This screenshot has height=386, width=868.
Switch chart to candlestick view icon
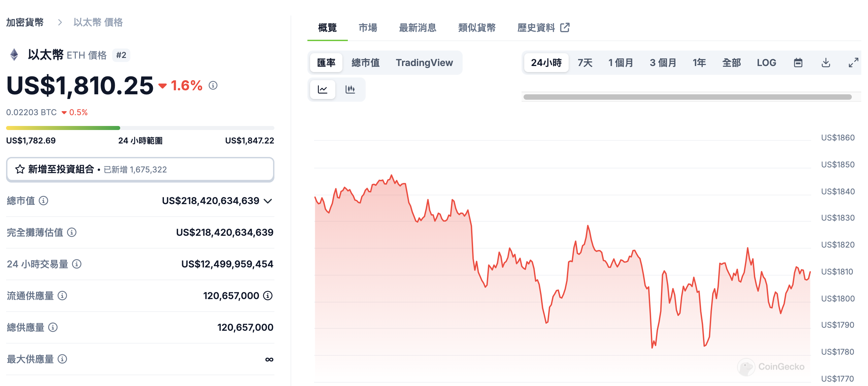[x=350, y=89]
